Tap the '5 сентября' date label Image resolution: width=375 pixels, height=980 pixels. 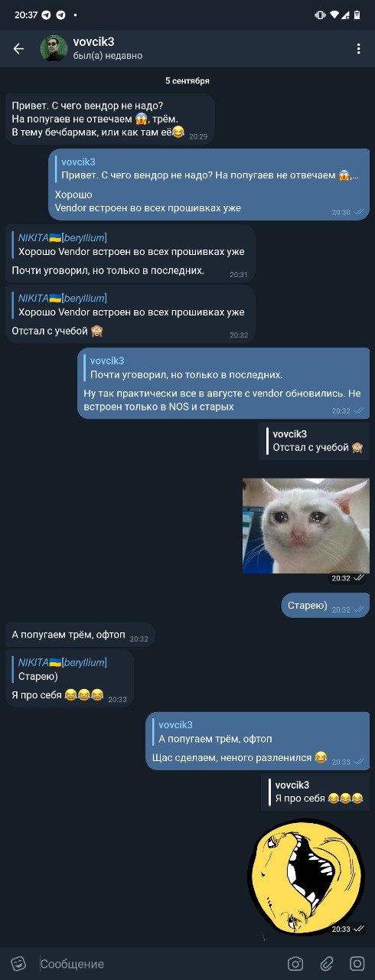pyautogui.click(x=187, y=80)
